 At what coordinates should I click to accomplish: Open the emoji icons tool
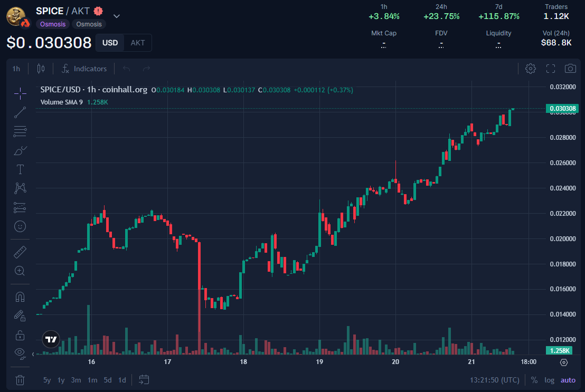(20, 226)
